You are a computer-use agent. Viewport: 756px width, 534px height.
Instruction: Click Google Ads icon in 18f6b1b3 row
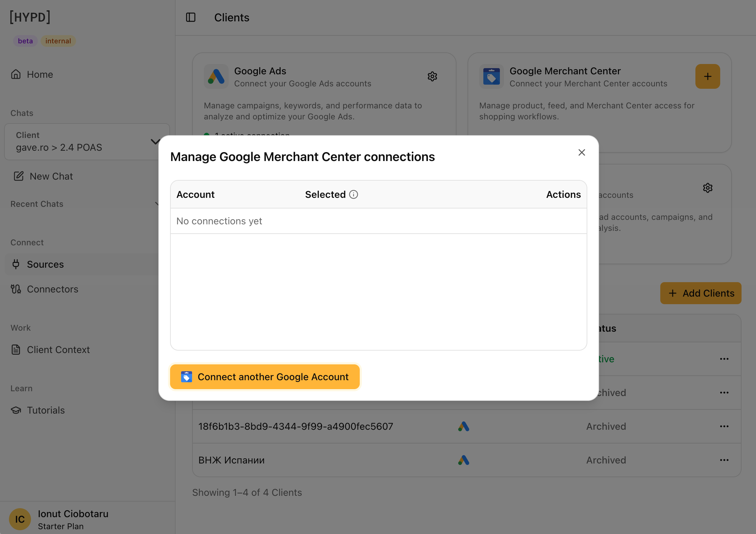[464, 426]
